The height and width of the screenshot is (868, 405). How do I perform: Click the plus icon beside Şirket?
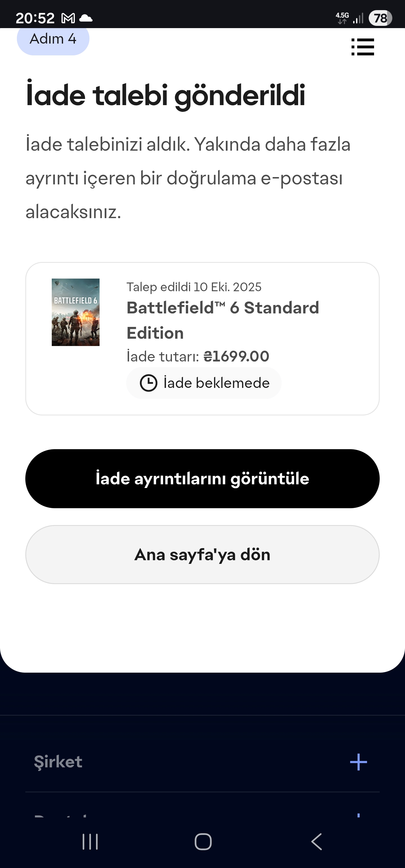coord(358,762)
